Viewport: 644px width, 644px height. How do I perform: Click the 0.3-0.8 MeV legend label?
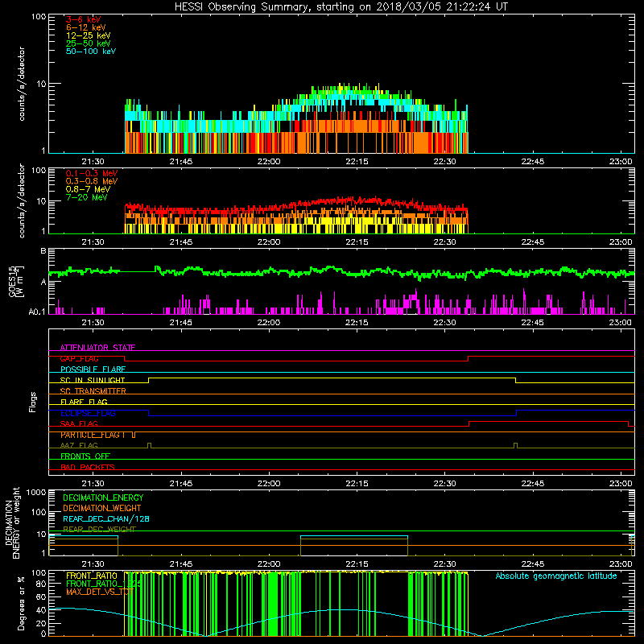pyautogui.click(x=92, y=182)
